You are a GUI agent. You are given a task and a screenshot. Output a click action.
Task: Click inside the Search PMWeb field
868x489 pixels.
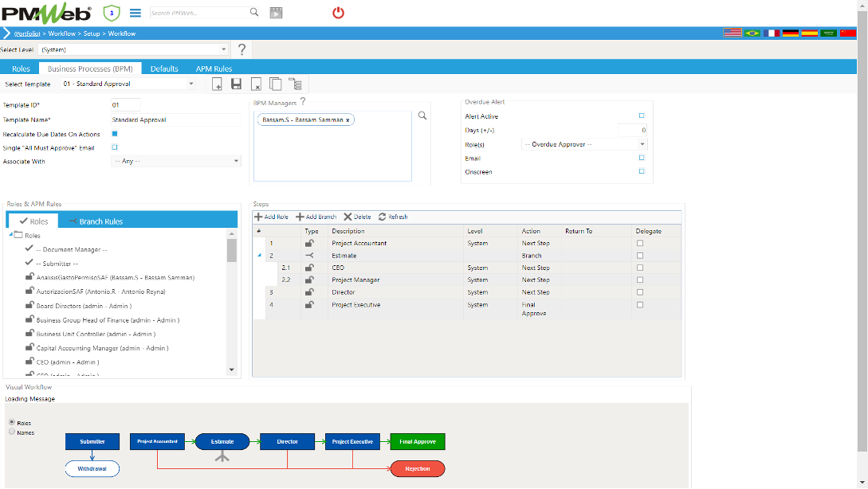198,13
